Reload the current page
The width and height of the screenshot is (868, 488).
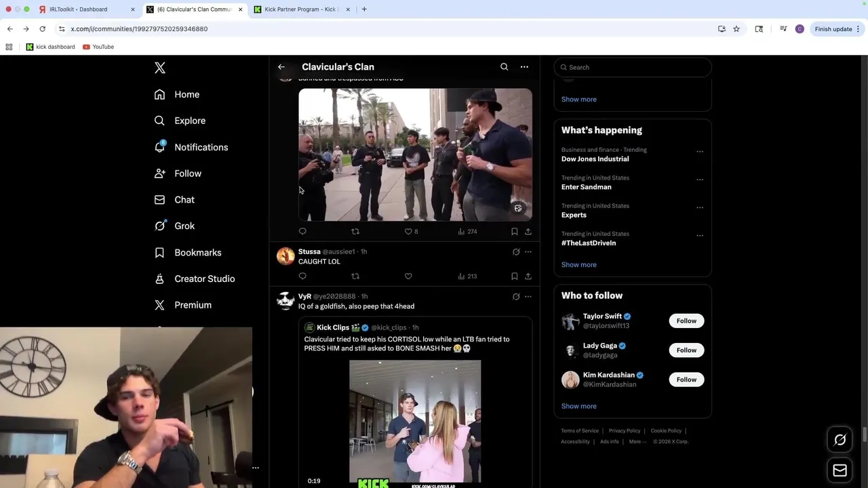42,29
